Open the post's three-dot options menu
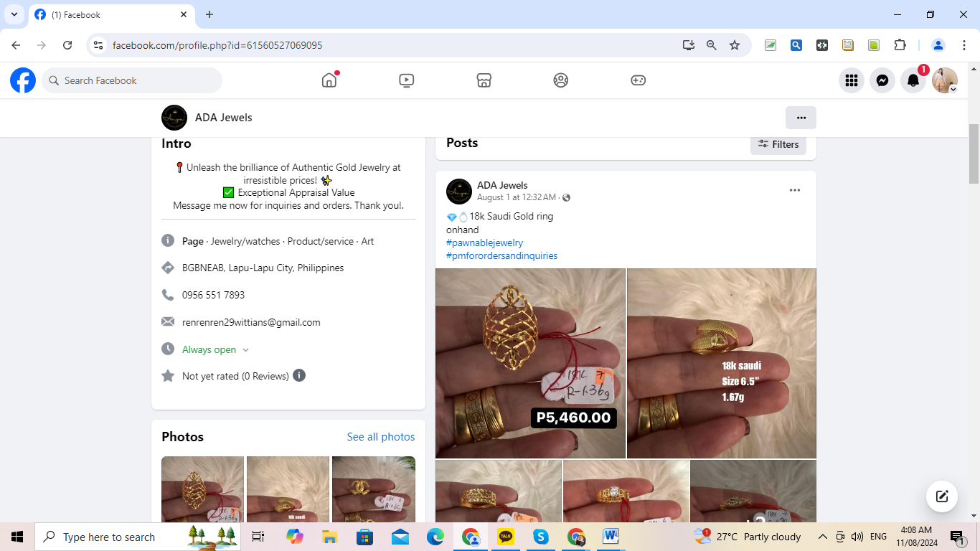980x551 pixels. pyautogui.click(x=795, y=190)
